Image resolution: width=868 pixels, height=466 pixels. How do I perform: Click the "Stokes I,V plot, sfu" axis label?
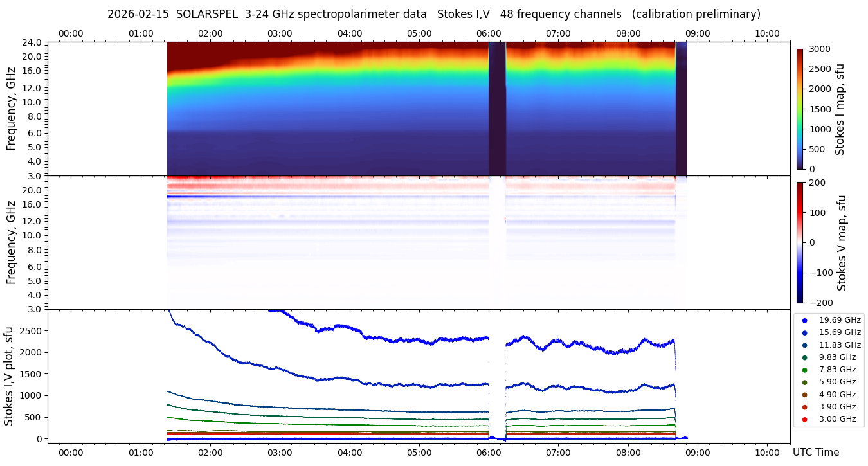pyautogui.click(x=9, y=376)
